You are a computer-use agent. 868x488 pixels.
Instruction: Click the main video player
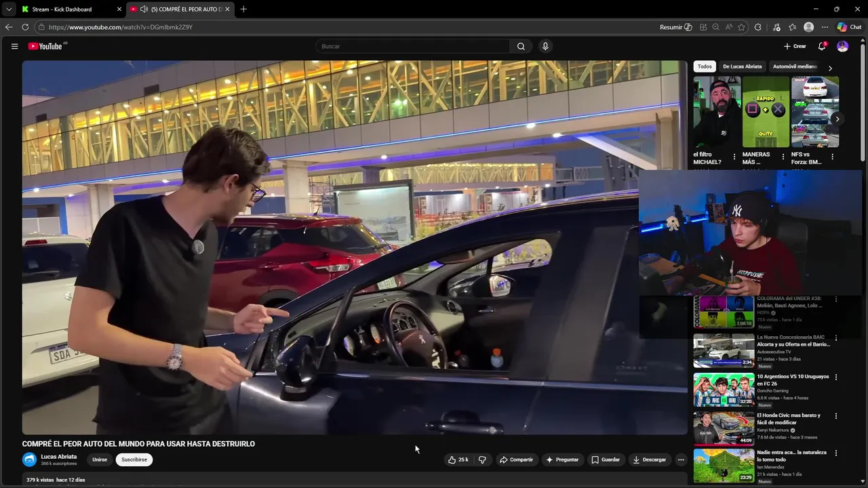click(x=355, y=247)
